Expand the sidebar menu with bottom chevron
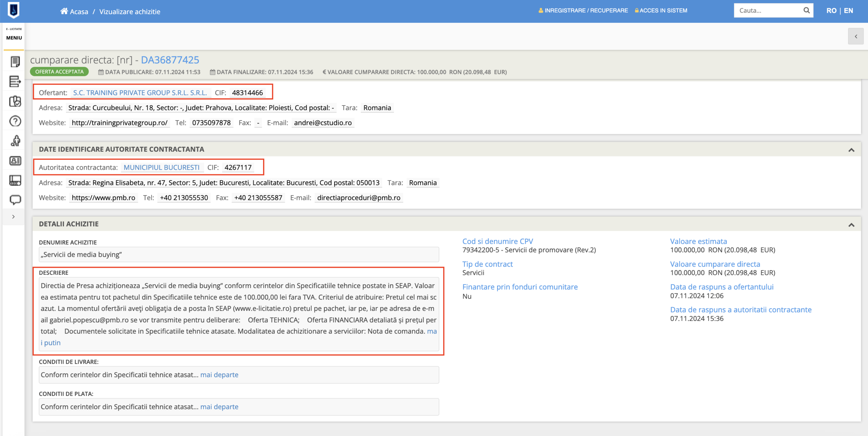The height and width of the screenshot is (436, 868). (x=14, y=216)
